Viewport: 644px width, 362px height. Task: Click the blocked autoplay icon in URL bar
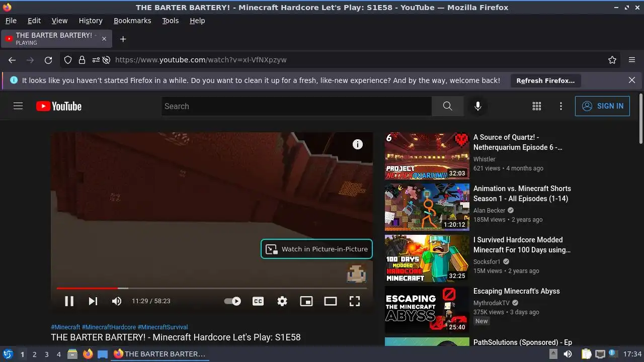point(107,60)
